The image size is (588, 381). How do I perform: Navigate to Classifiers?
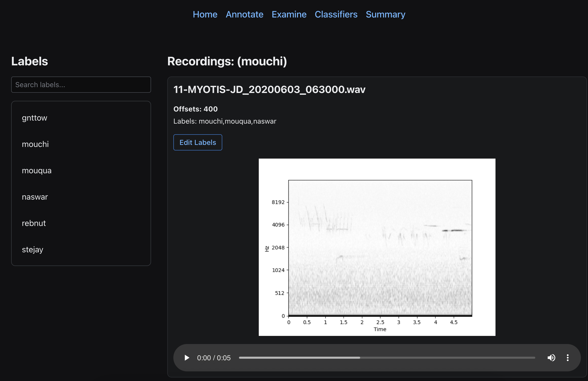(x=336, y=14)
